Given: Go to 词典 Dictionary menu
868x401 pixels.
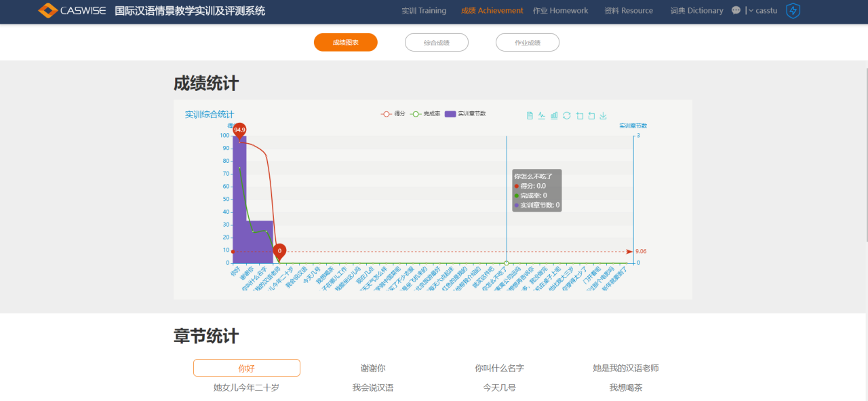Looking at the screenshot, I should [x=696, y=11].
